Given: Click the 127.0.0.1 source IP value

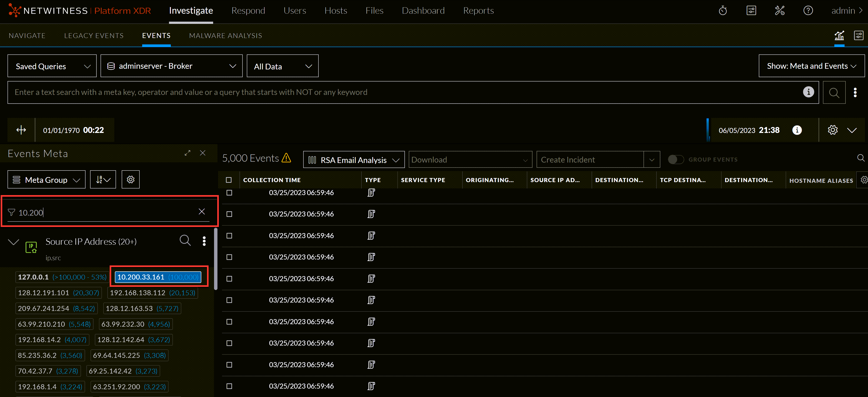Looking at the screenshot, I should pyautogui.click(x=33, y=277).
